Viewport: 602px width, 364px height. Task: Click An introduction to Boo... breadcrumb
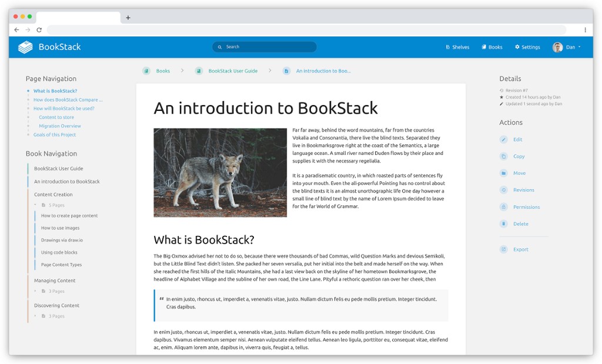click(x=323, y=71)
